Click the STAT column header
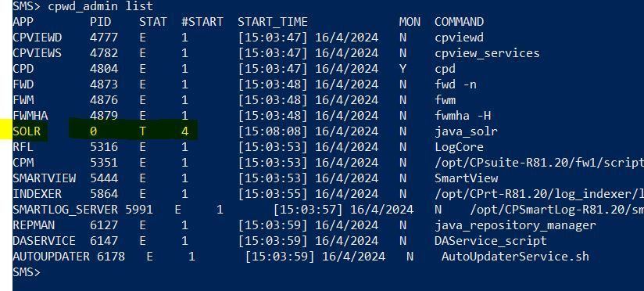Image resolution: width=644 pixels, height=291 pixels. [x=152, y=22]
